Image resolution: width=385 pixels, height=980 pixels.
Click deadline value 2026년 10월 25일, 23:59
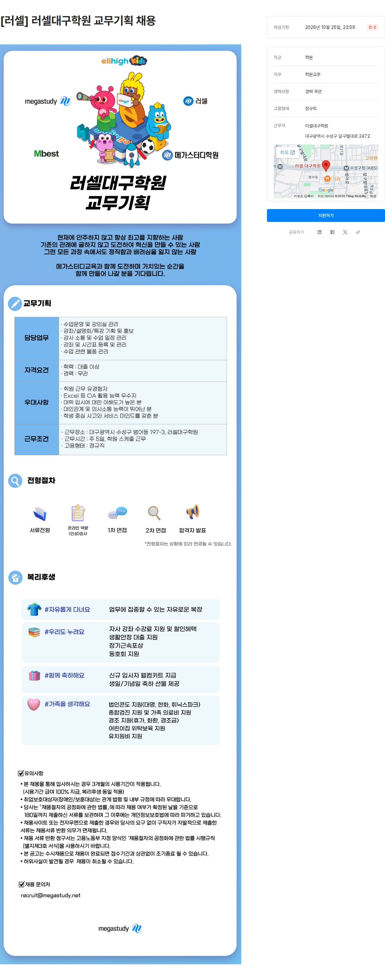[330, 27]
